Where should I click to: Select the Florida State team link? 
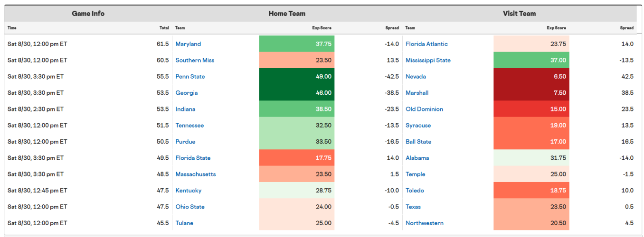(x=193, y=158)
